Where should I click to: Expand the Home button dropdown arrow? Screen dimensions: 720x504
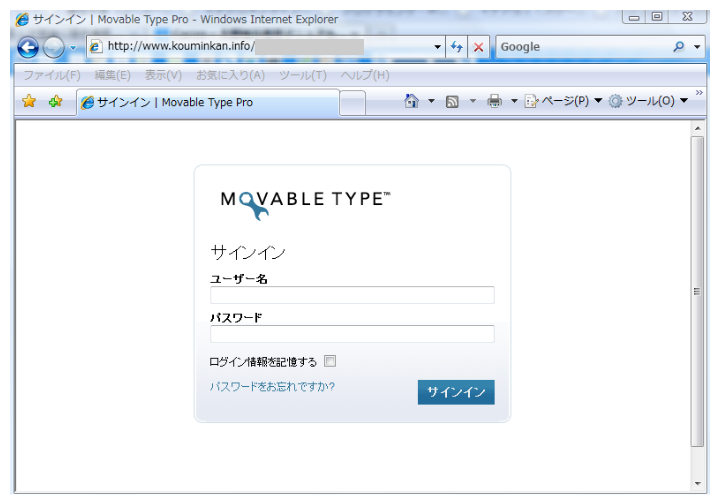pyautogui.click(x=431, y=101)
